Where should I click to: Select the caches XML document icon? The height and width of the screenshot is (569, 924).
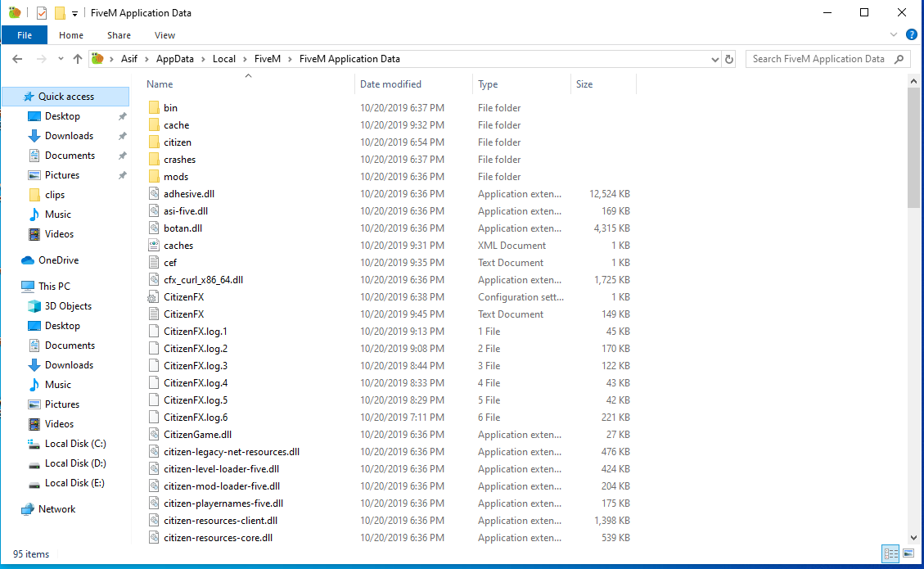[153, 246]
